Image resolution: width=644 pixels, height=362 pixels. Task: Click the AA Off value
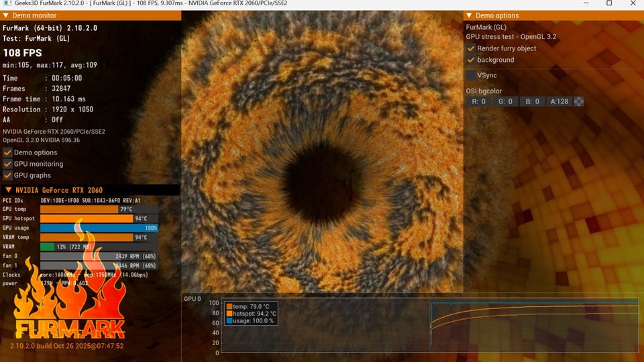pos(57,120)
